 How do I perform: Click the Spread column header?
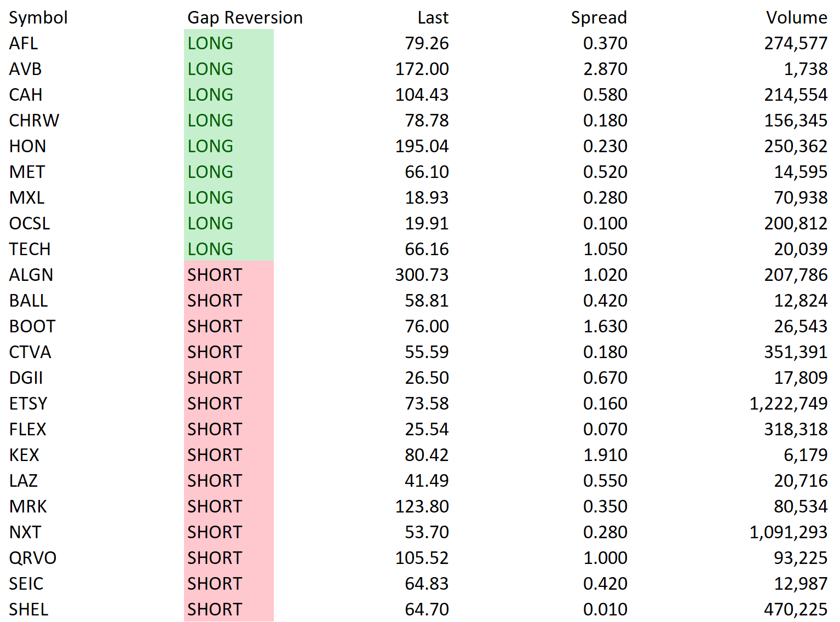(599, 18)
